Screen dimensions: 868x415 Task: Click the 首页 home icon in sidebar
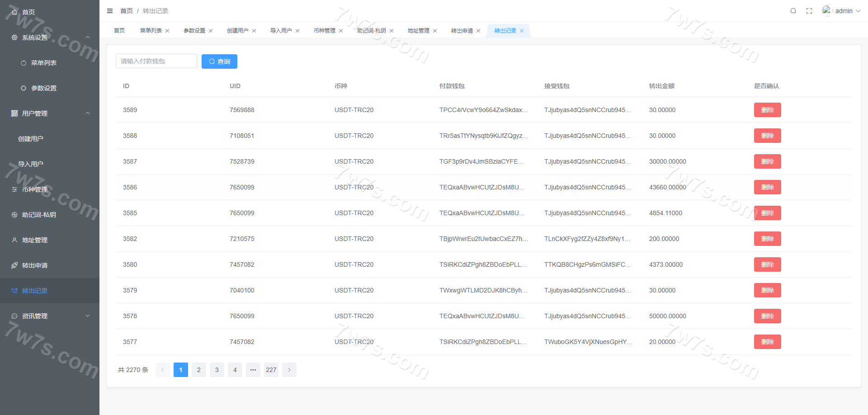14,12
